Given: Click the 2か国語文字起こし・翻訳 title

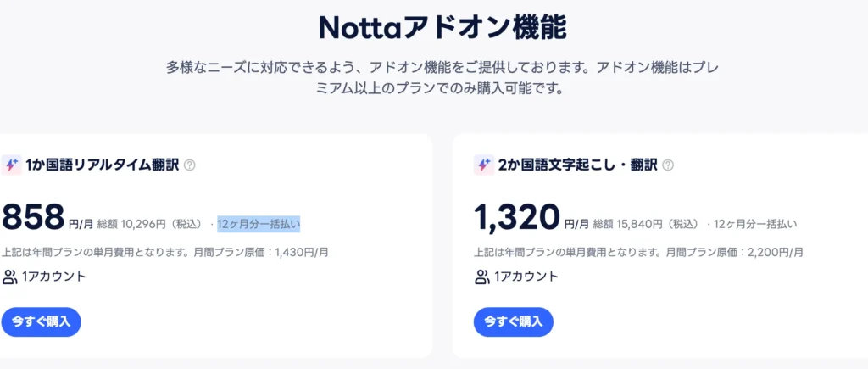Looking at the screenshot, I should 576,165.
